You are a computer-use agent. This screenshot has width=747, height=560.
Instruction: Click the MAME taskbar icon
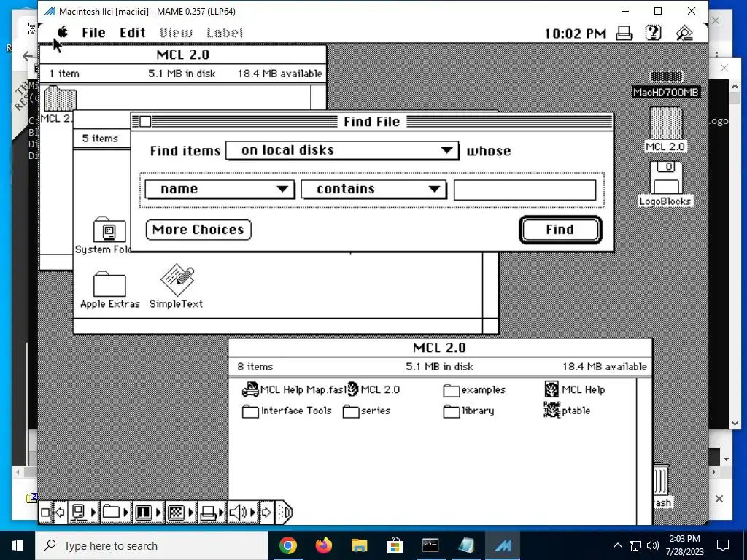click(502, 545)
